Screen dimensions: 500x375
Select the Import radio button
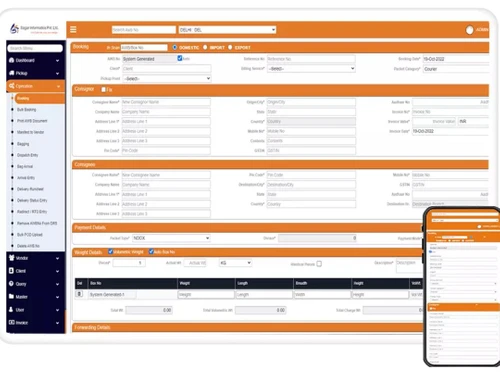coord(205,47)
